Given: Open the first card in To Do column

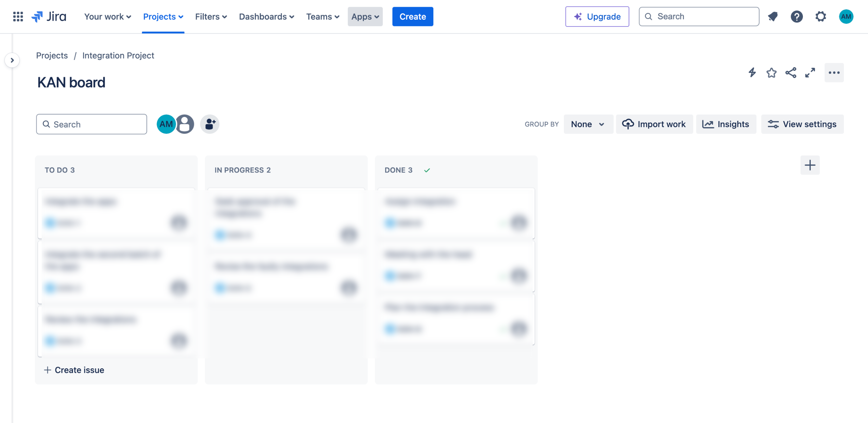Looking at the screenshot, I should click(x=116, y=213).
